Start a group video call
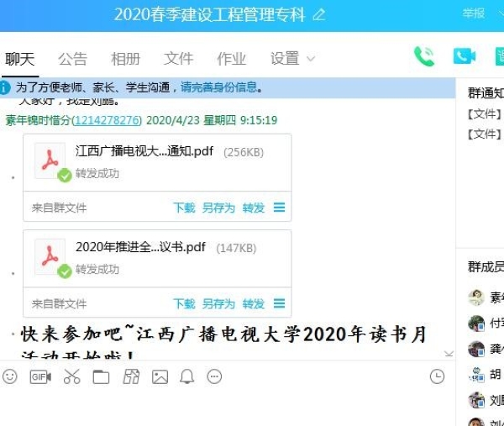This screenshot has width=504, height=426. coord(465,56)
